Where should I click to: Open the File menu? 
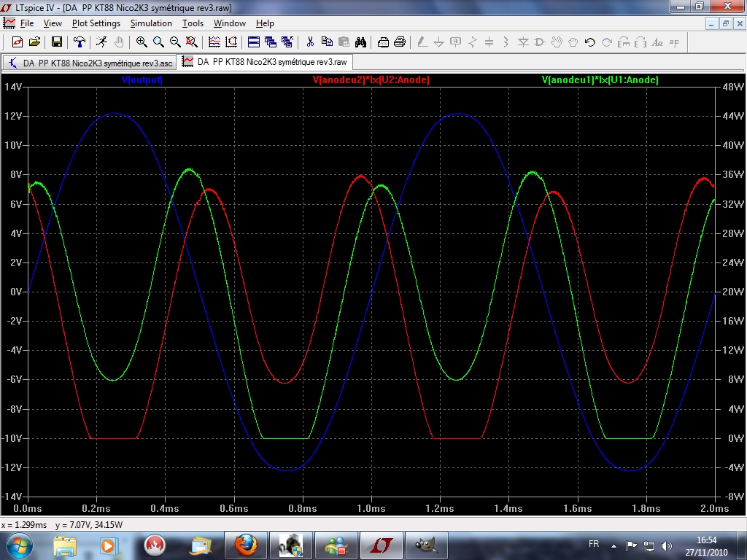pos(27,23)
